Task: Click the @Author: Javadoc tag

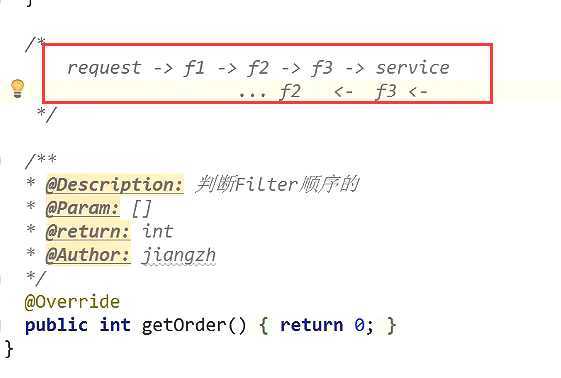Action: click(88, 255)
